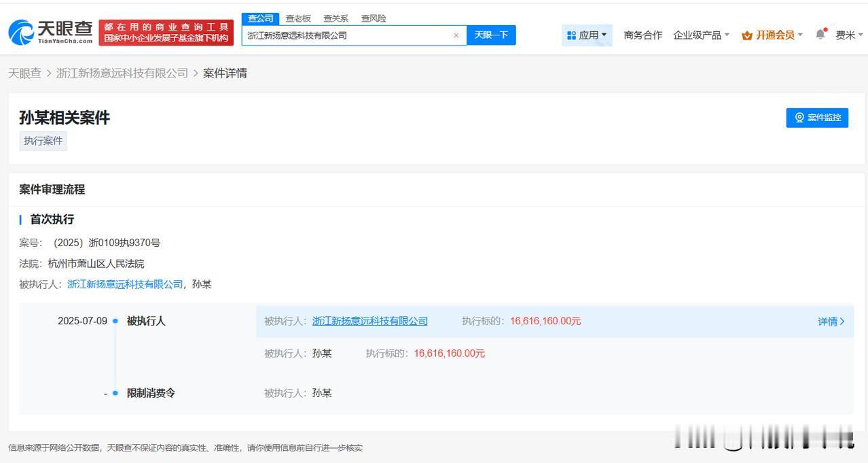Click the red promotional banner
Image resolution: width=868 pixels, height=463 pixels.
coord(166,32)
